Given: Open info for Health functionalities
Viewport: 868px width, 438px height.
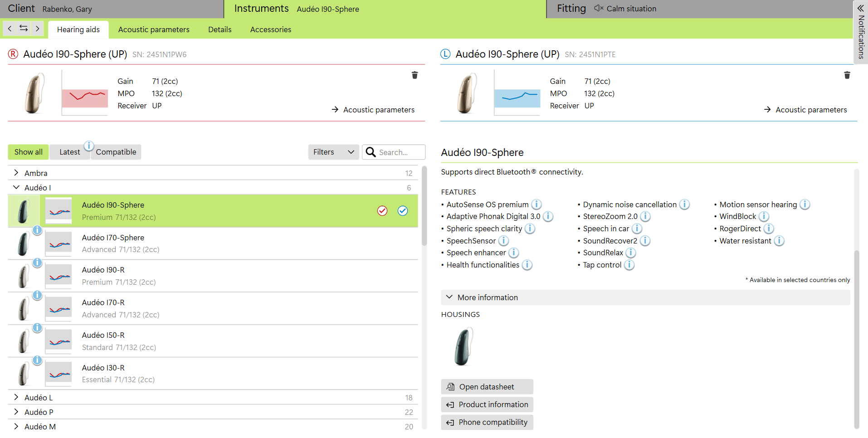Looking at the screenshot, I should [x=527, y=265].
